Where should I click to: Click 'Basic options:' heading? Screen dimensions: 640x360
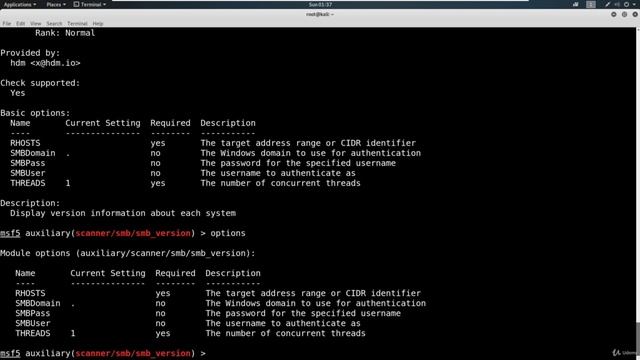click(35, 113)
